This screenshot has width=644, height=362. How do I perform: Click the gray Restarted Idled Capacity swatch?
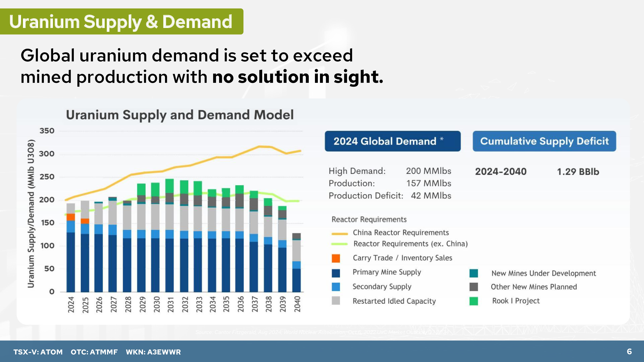click(336, 301)
